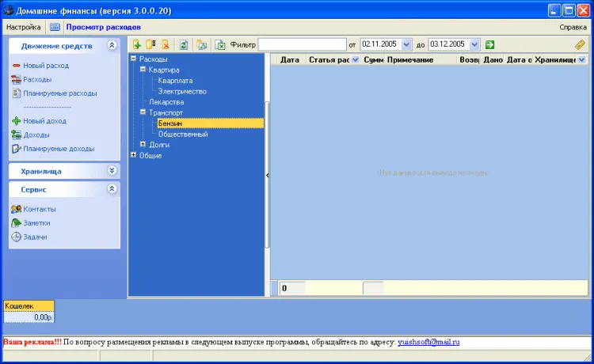Click the add new record toolbar icon

coord(137,44)
